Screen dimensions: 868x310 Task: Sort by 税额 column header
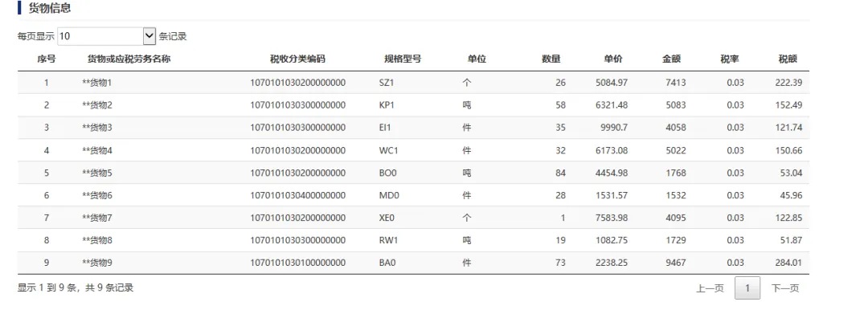click(x=788, y=59)
